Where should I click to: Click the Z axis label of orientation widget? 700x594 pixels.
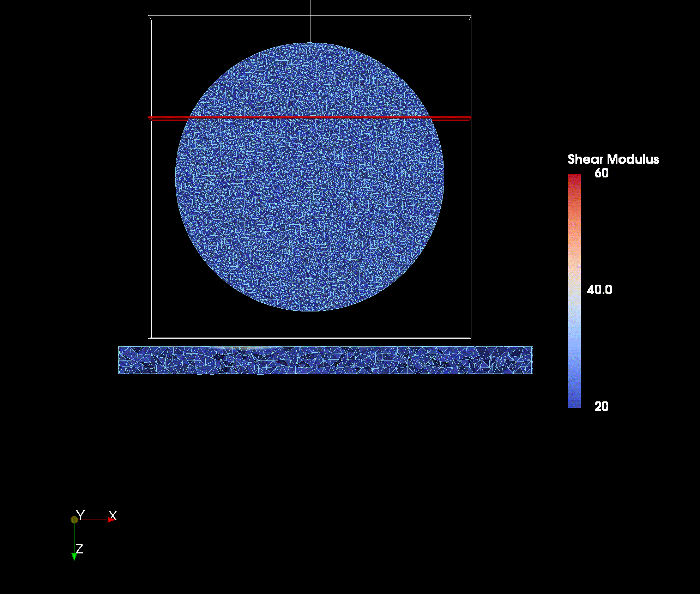tap(79, 549)
